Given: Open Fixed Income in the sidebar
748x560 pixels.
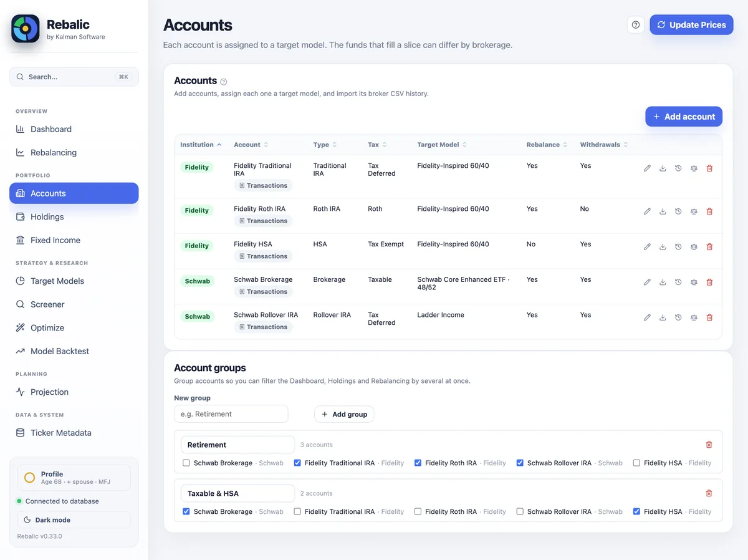Looking at the screenshot, I should pyautogui.click(x=74, y=240).
